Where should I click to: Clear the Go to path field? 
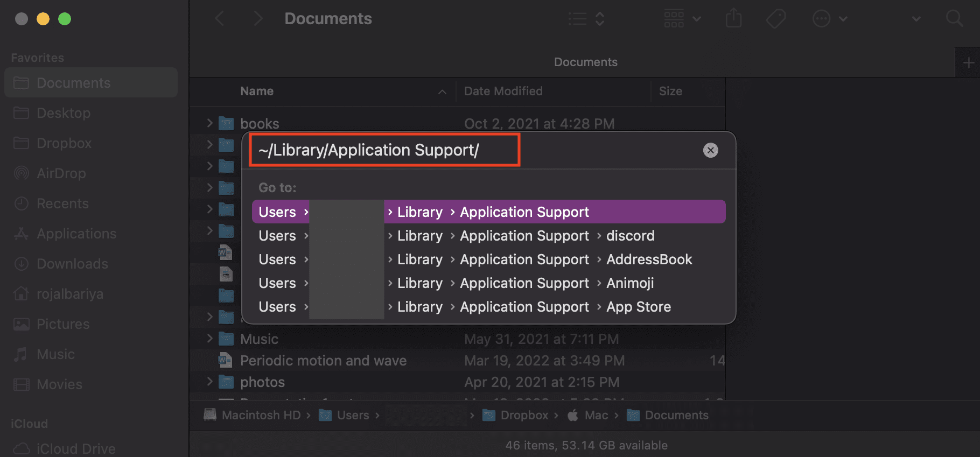coord(711,150)
